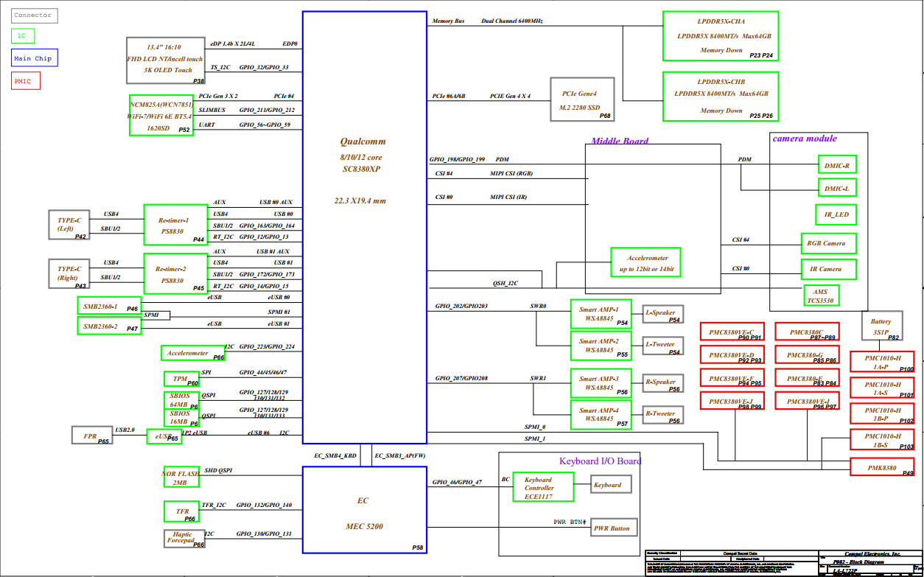Select the TPM block

point(181,379)
